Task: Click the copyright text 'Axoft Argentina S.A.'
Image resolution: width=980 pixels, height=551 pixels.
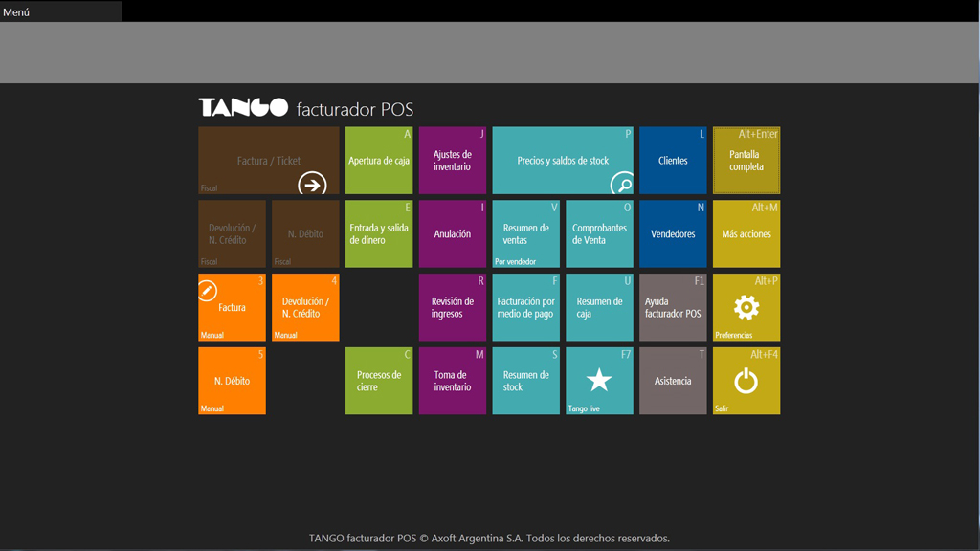Action: [477, 538]
